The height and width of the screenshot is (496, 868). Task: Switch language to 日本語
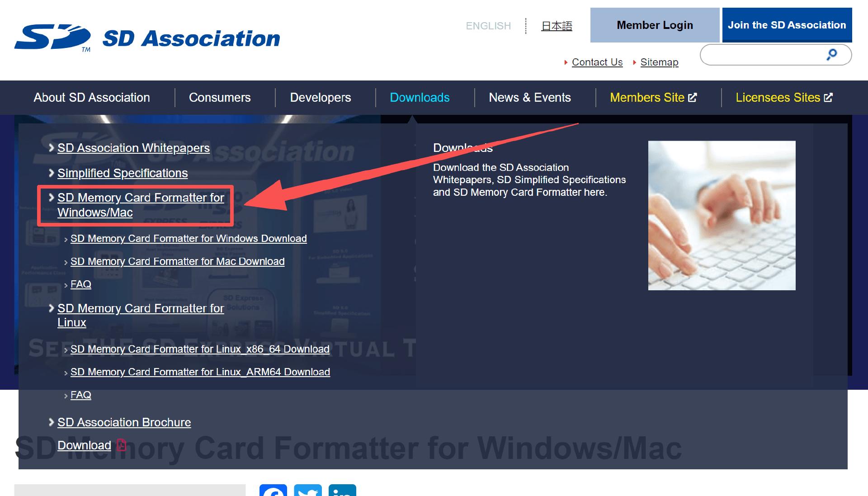(x=557, y=26)
